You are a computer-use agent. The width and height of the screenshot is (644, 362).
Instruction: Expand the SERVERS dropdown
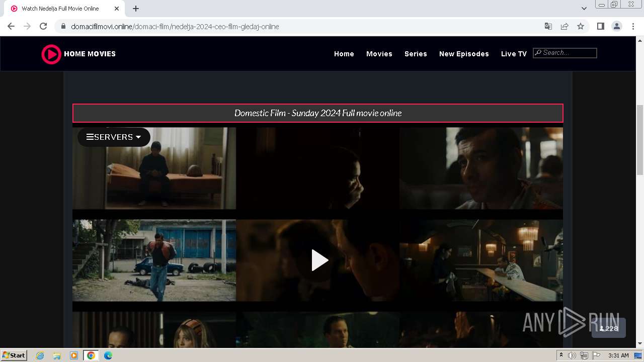pyautogui.click(x=114, y=137)
